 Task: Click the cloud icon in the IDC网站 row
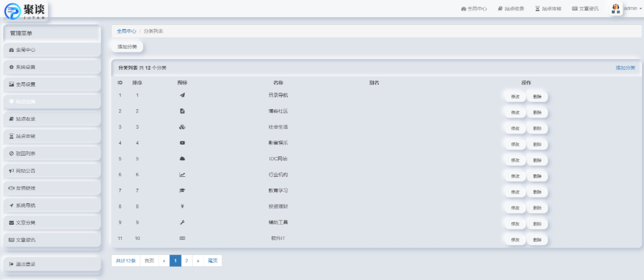182,158
